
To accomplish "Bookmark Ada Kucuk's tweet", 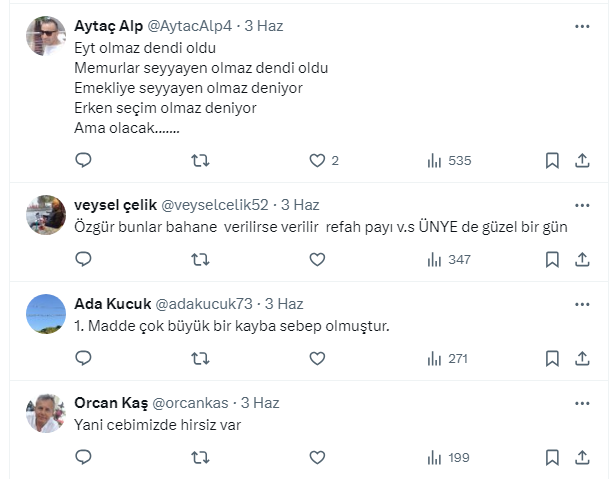I will coord(552,358).
